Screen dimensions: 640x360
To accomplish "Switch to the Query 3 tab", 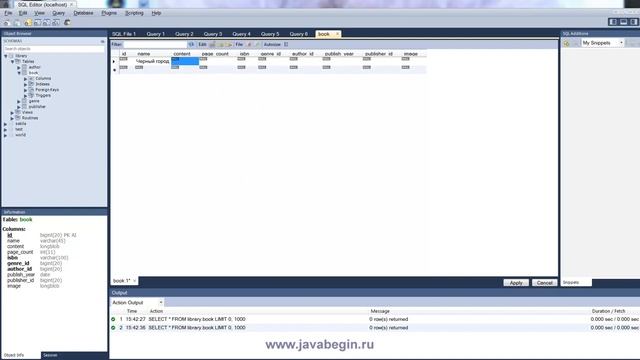I will click(x=213, y=34).
